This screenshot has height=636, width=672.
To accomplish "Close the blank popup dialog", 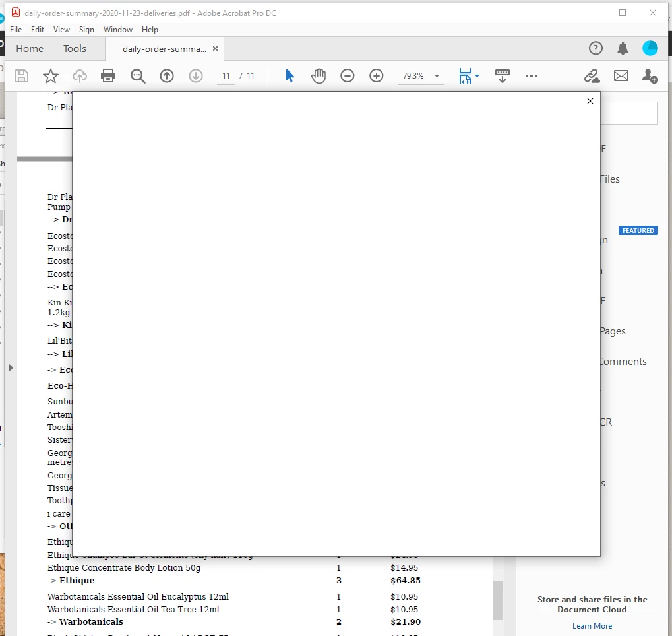I will click(x=590, y=101).
